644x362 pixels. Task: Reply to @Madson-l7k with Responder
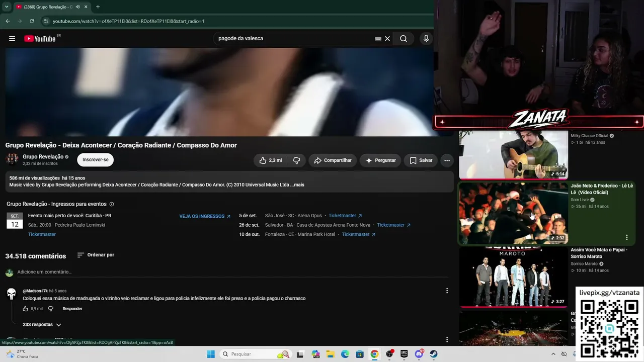[72, 309]
